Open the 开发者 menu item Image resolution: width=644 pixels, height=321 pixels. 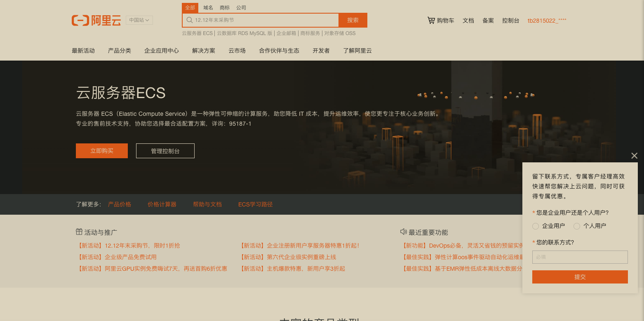(321, 51)
